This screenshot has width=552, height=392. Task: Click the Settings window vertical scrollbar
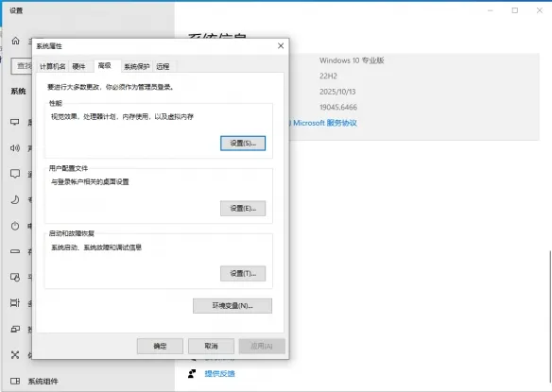pyautogui.click(x=549, y=316)
